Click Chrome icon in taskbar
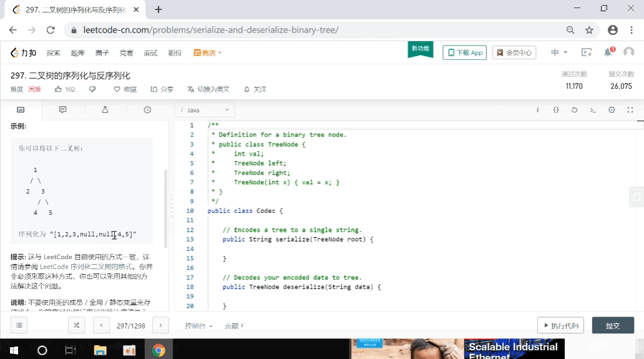Screen dimensions: 644x359 (x=158, y=350)
